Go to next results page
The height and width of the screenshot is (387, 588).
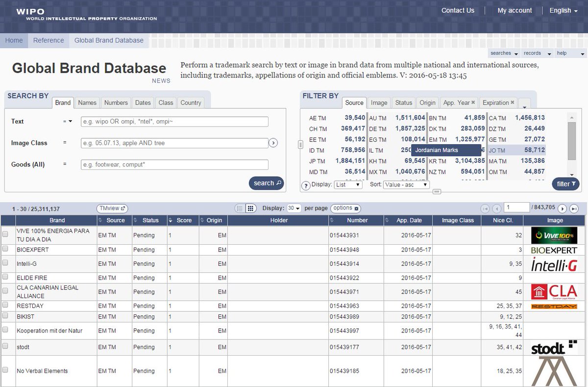(563, 208)
